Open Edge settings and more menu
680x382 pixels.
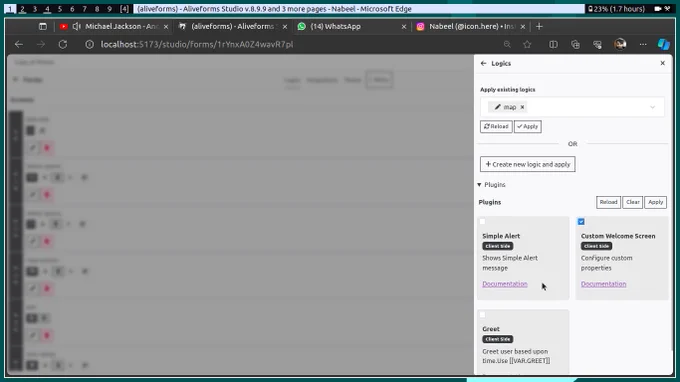coord(643,44)
